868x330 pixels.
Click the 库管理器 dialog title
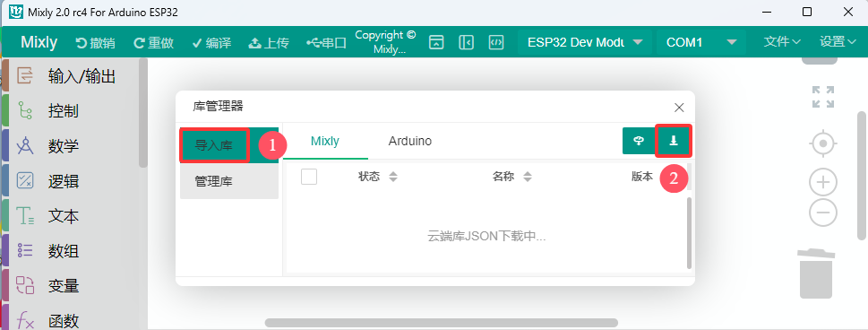[x=218, y=107]
